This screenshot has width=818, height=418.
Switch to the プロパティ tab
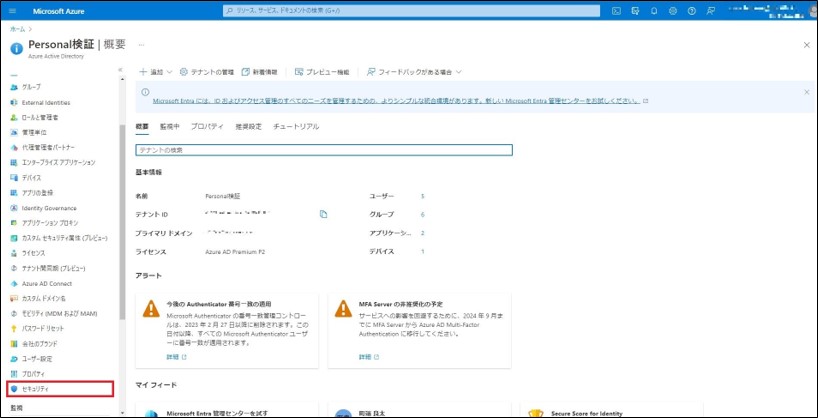tap(207, 126)
